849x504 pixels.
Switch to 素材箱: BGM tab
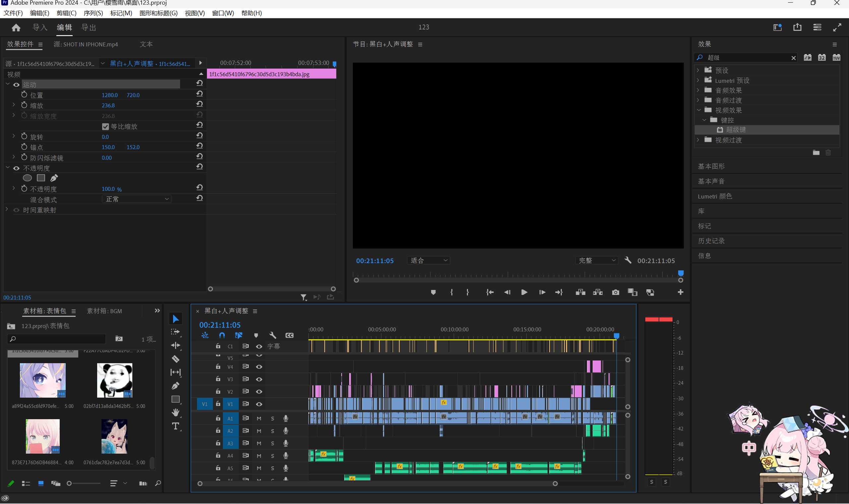tap(104, 311)
